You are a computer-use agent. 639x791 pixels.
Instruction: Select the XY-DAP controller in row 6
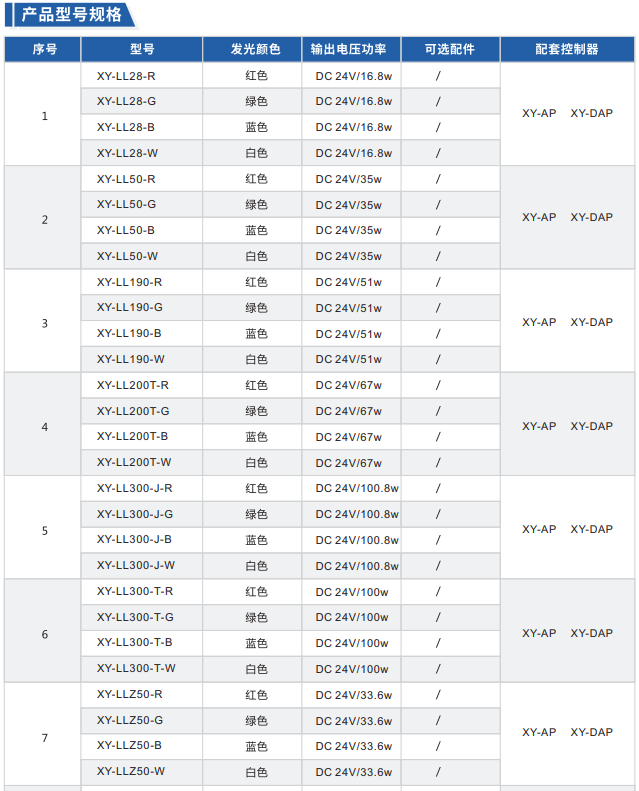592,633
